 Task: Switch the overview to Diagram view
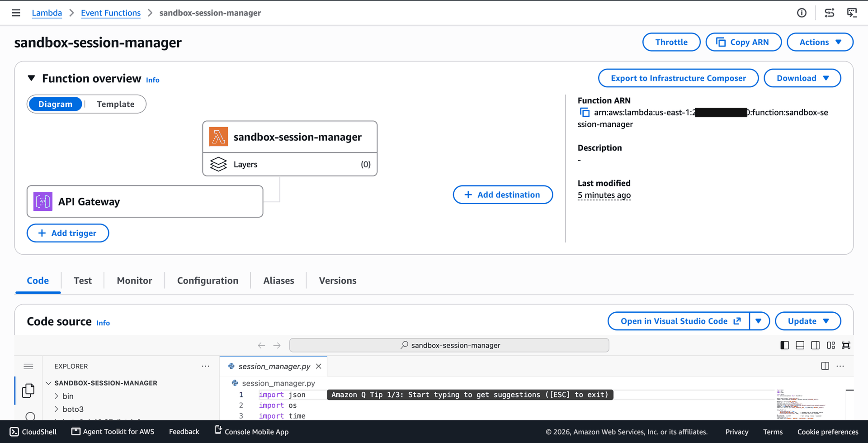pyautogui.click(x=55, y=104)
